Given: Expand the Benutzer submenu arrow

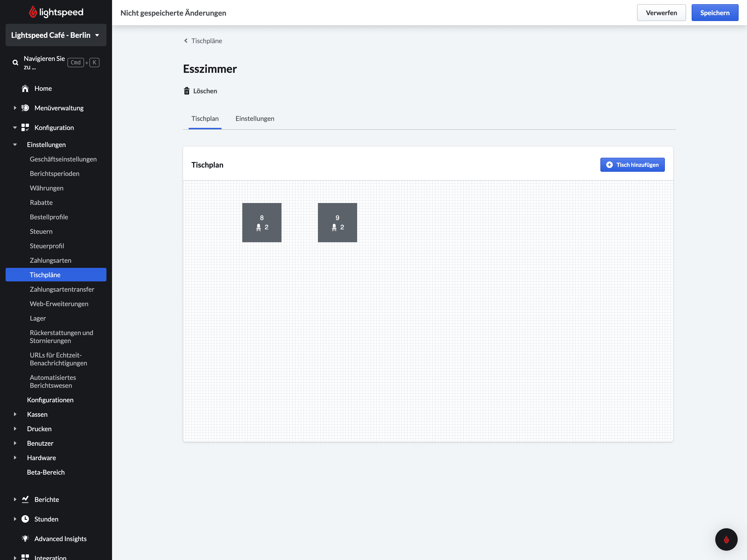Looking at the screenshot, I should pos(15,443).
